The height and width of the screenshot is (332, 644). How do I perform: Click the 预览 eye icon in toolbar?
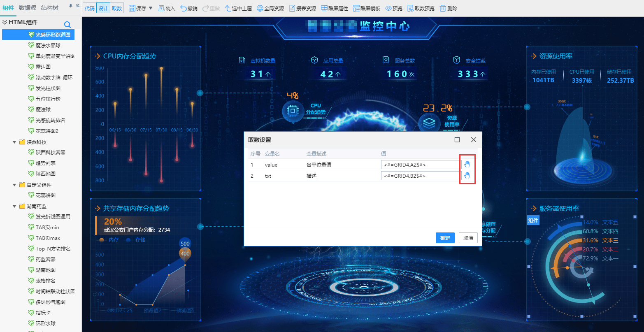[394, 8]
